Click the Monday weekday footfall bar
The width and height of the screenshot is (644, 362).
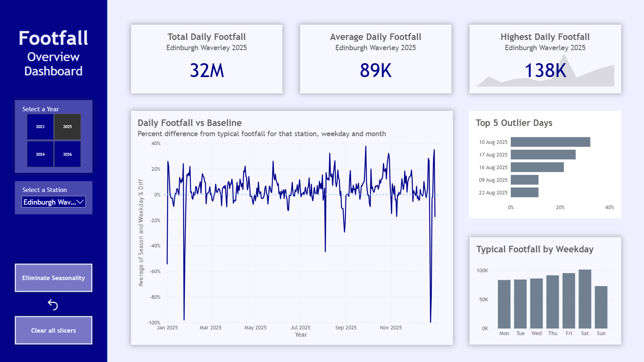504,304
